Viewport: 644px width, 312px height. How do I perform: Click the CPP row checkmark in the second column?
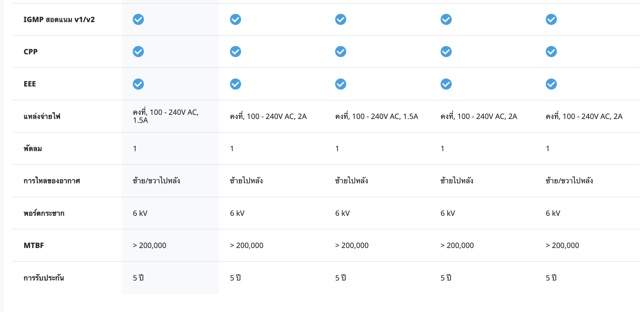[x=236, y=52]
